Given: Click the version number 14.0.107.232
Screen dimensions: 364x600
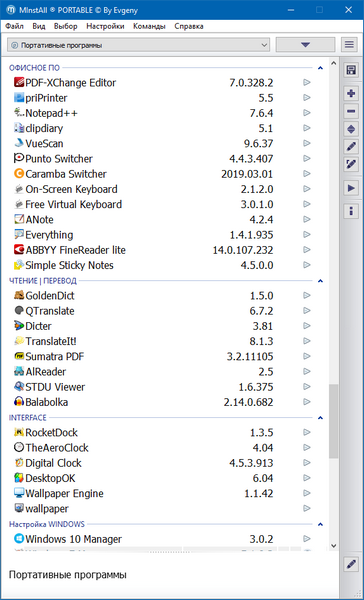Looking at the screenshot, I should point(243,250).
